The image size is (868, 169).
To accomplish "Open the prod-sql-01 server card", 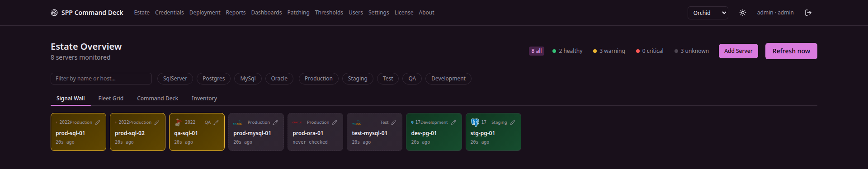I will click(78, 132).
